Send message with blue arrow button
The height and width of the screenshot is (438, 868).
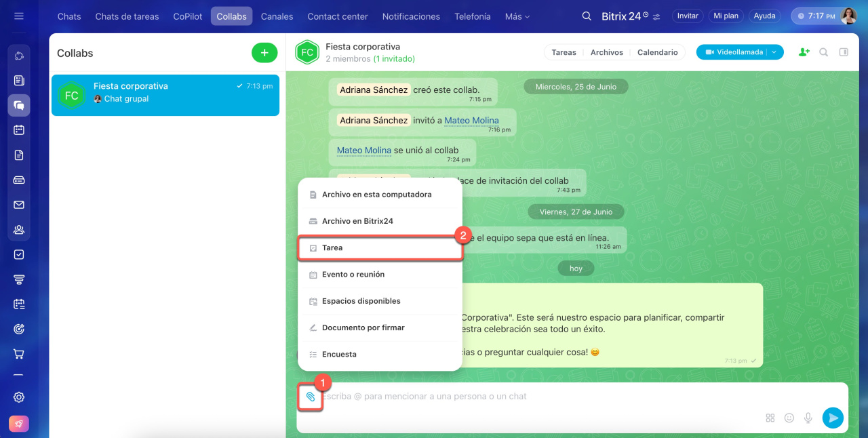(833, 418)
